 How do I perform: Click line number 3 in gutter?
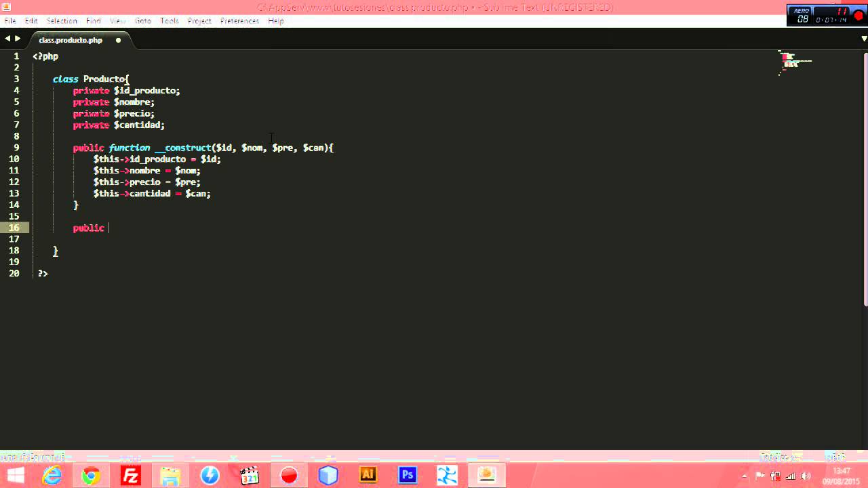tap(16, 79)
